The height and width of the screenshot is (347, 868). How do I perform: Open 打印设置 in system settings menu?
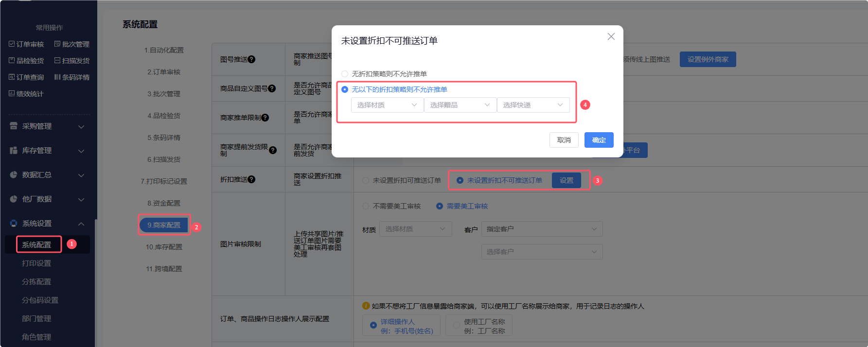click(x=36, y=263)
